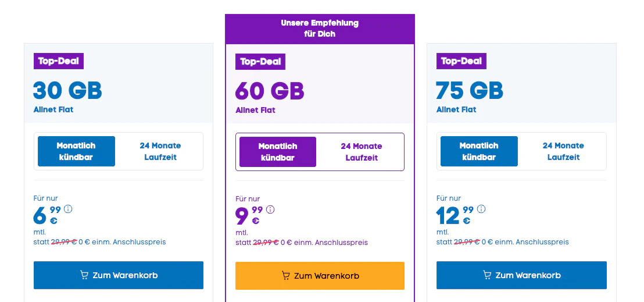Click the 60 GB plan heading
This screenshot has height=302, width=644.
(x=270, y=91)
